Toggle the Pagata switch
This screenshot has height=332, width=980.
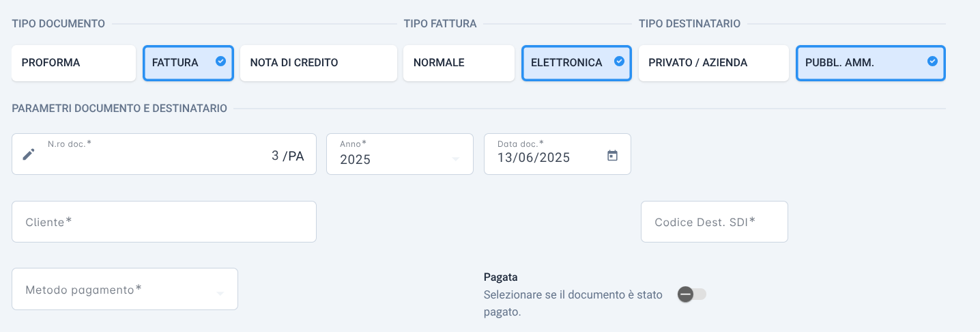(692, 294)
